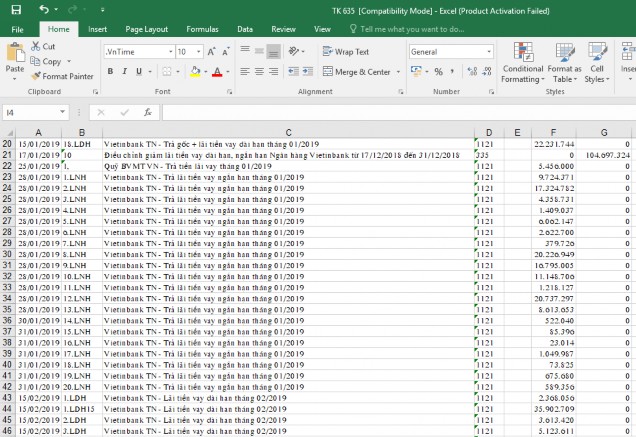The width and height of the screenshot is (636, 437).
Task: Click the Save icon in quick access toolbar
Action: pyautogui.click(x=17, y=9)
